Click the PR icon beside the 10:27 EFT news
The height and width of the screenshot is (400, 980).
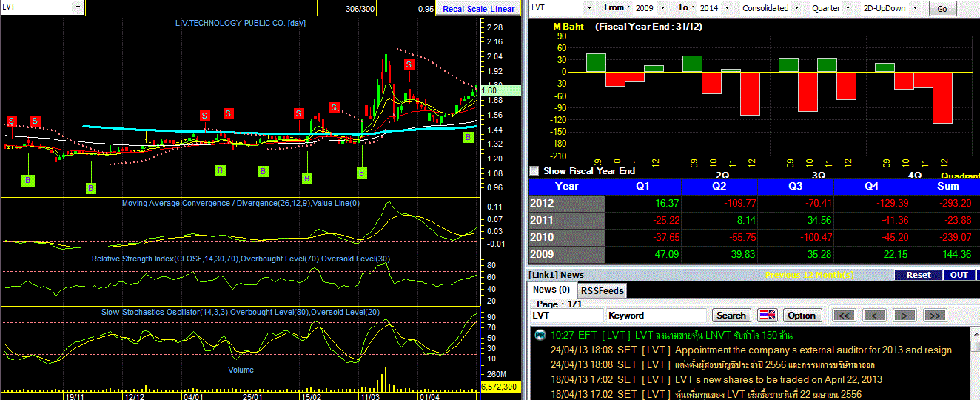[x=540, y=335]
